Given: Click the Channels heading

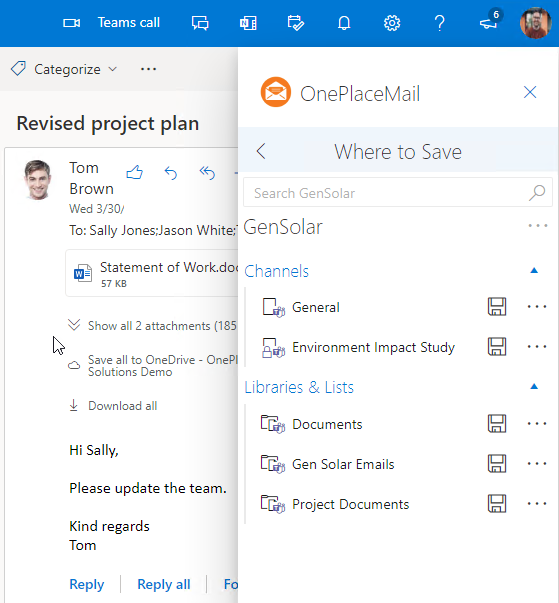Looking at the screenshot, I should [x=276, y=271].
